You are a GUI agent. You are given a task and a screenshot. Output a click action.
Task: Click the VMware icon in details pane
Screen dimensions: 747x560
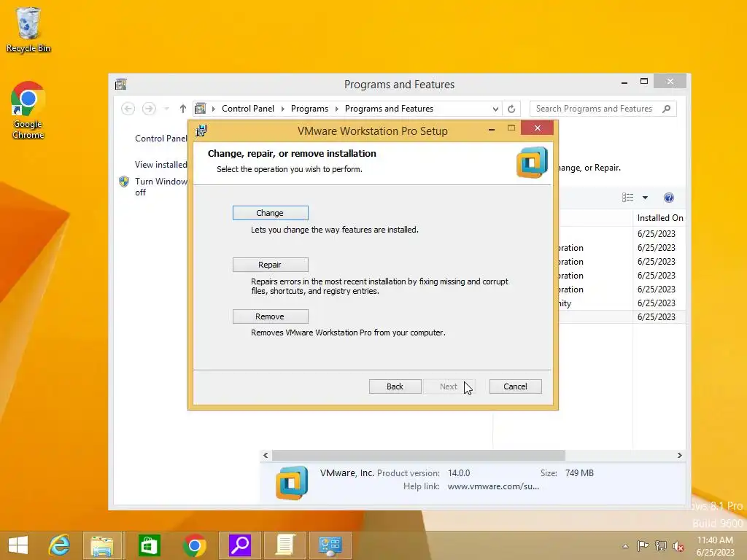click(x=292, y=483)
